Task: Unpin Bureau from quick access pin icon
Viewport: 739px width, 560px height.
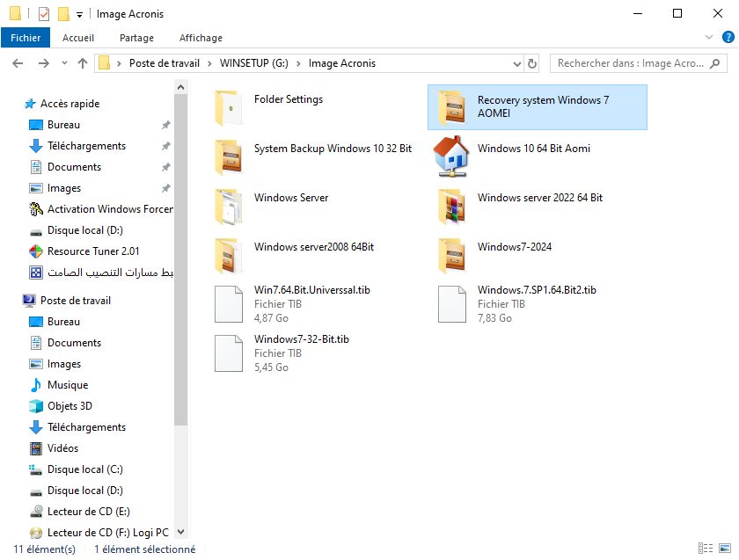Action: pyautogui.click(x=166, y=125)
